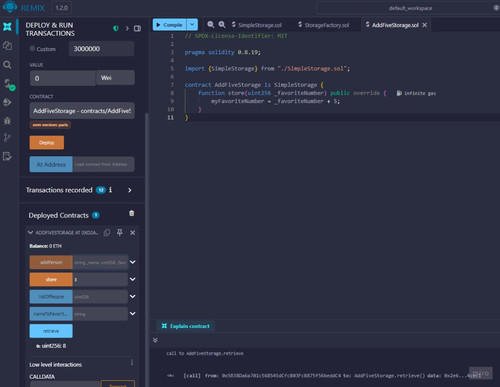Click the default_workspace selector
The height and width of the screenshot is (387, 500).
pyautogui.click(x=410, y=8)
